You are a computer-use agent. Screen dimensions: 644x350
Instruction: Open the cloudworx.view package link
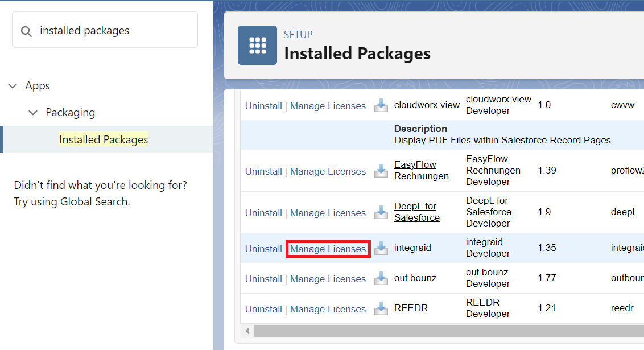tap(427, 105)
